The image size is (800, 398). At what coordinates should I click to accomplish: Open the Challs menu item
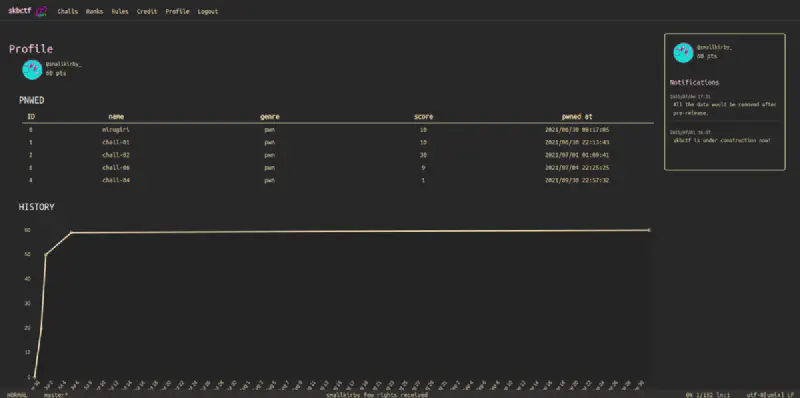(67, 11)
